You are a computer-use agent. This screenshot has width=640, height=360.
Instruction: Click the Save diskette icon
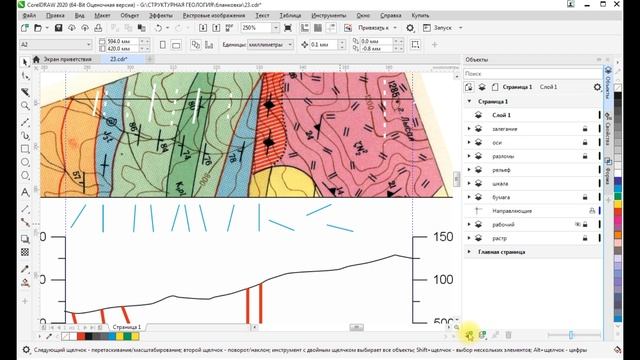pyautogui.click(x=58, y=28)
